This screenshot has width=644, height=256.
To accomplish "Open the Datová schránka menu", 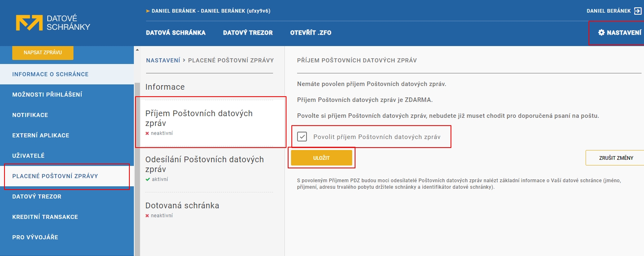I will [x=175, y=33].
